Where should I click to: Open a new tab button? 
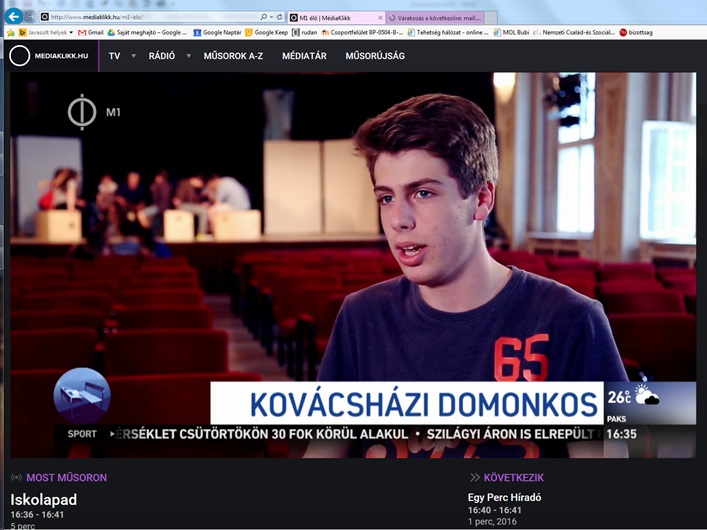491,18
